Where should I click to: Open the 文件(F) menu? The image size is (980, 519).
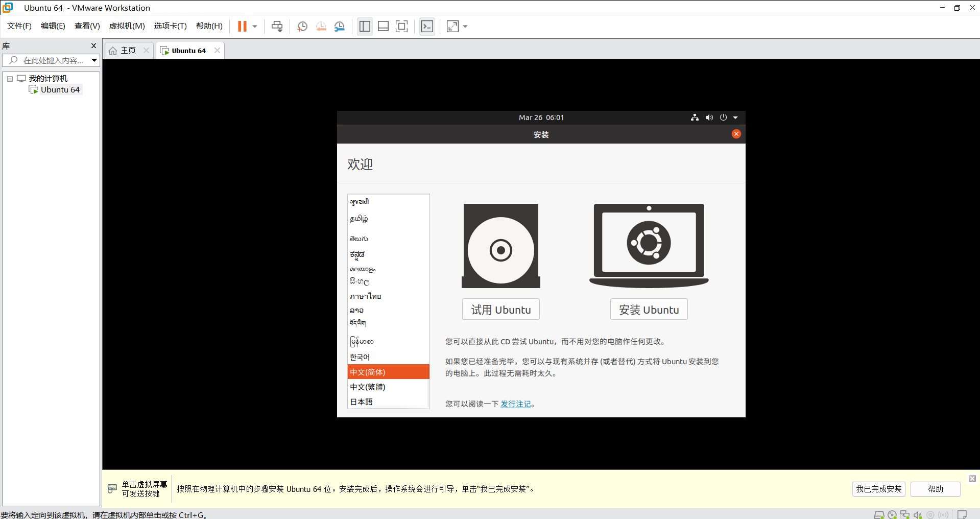[x=19, y=26]
